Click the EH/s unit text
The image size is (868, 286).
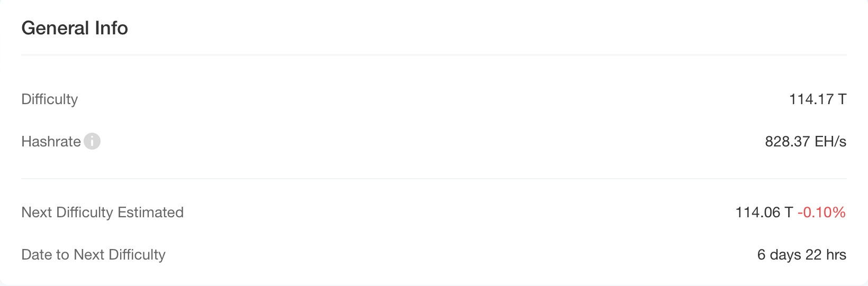830,141
